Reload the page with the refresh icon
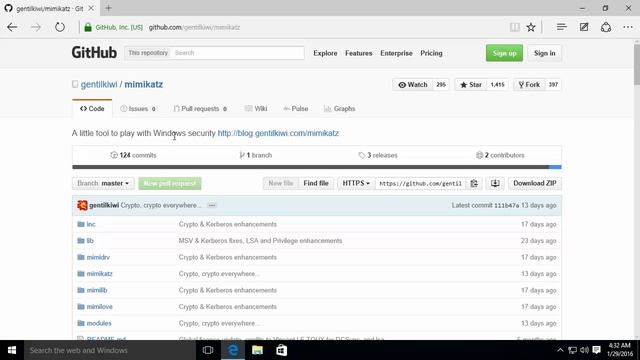The height and width of the screenshot is (360, 640). [x=60, y=27]
